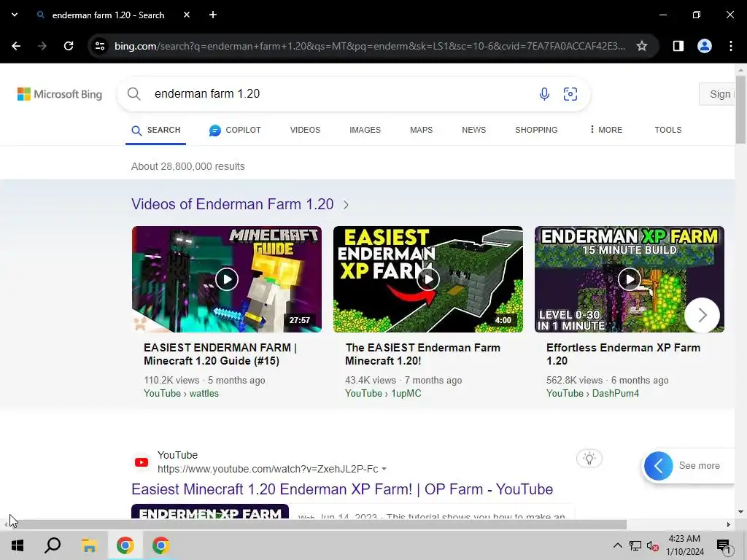The width and height of the screenshot is (747, 560).
Task: Switch to the COPILOT tab
Action: [235, 130]
